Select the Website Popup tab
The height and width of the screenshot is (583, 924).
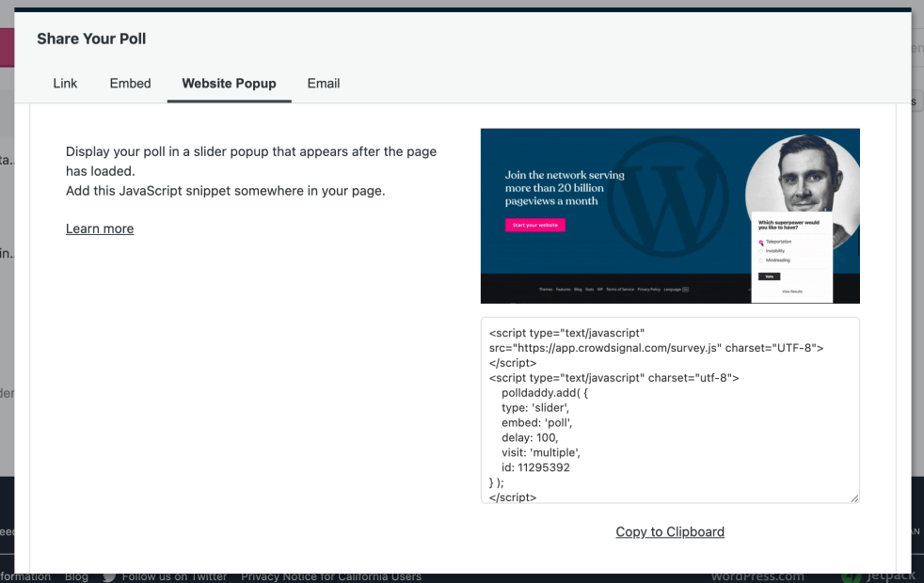tap(229, 83)
